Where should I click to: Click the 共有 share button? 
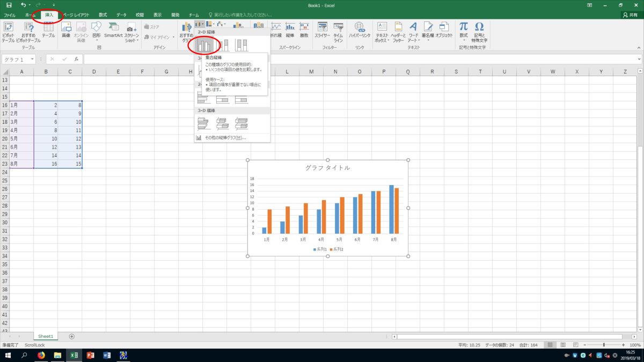[x=630, y=16]
